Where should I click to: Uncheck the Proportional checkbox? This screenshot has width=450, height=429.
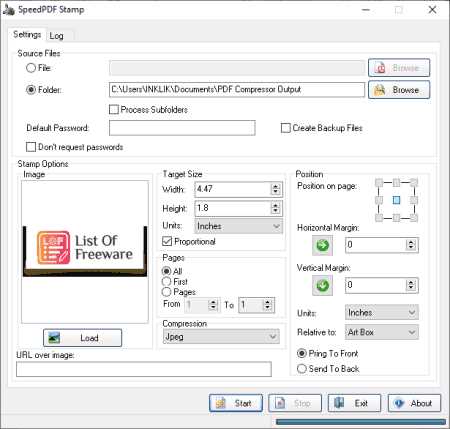[167, 241]
